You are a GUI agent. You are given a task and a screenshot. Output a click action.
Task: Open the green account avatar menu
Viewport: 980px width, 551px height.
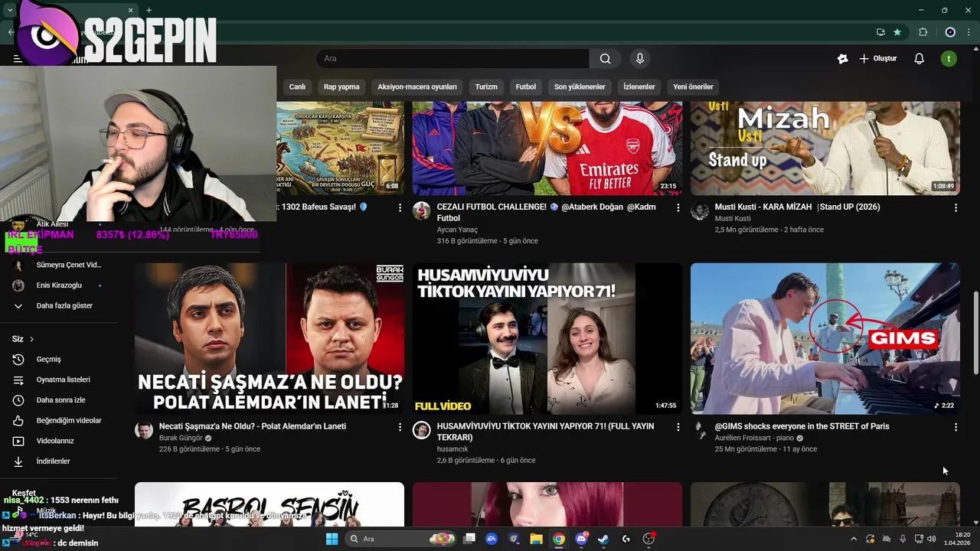tap(949, 58)
